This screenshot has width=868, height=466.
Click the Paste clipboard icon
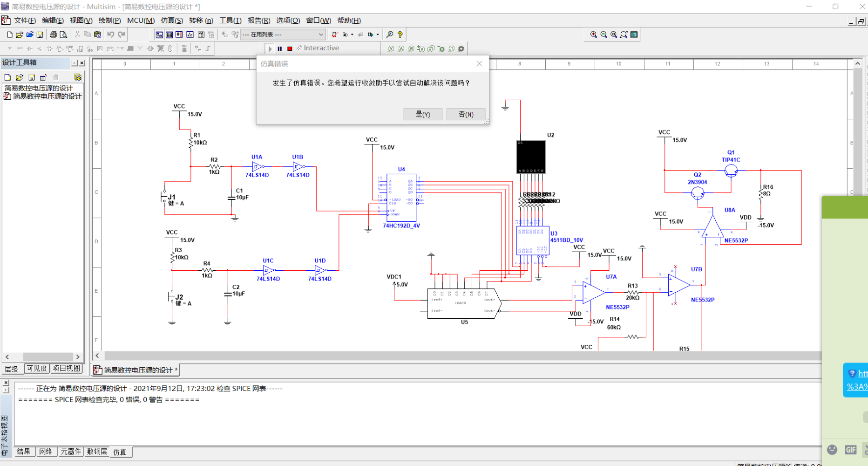point(97,34)
